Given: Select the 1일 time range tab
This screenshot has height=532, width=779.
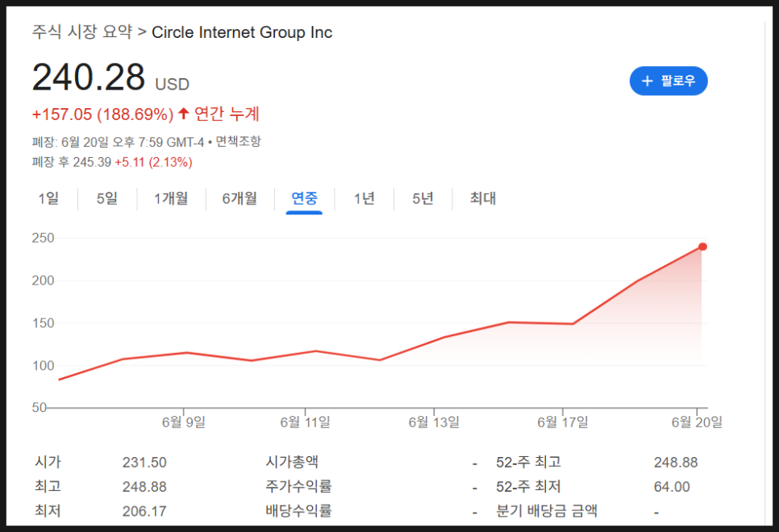Looking at the screenshot, I should 48,198.
